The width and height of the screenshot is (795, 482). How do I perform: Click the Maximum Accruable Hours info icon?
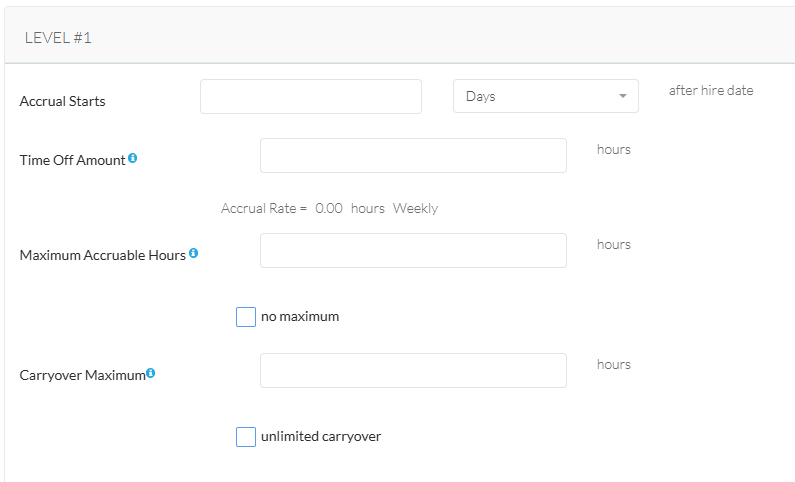[193, 253]
